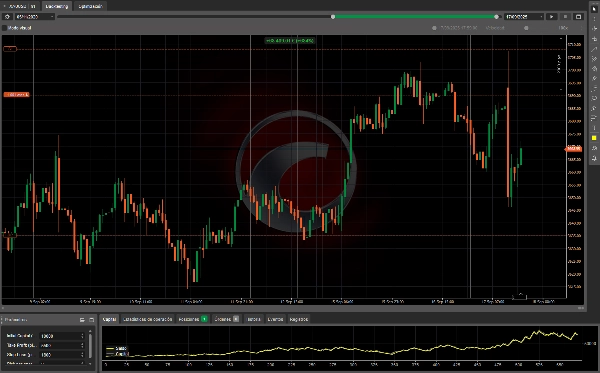
Task: Click the Take Profit value field
Action: 62,345
